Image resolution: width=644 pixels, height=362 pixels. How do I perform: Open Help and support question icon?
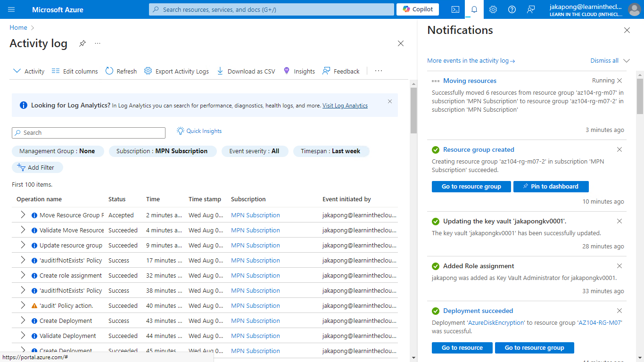pos(512,9)
